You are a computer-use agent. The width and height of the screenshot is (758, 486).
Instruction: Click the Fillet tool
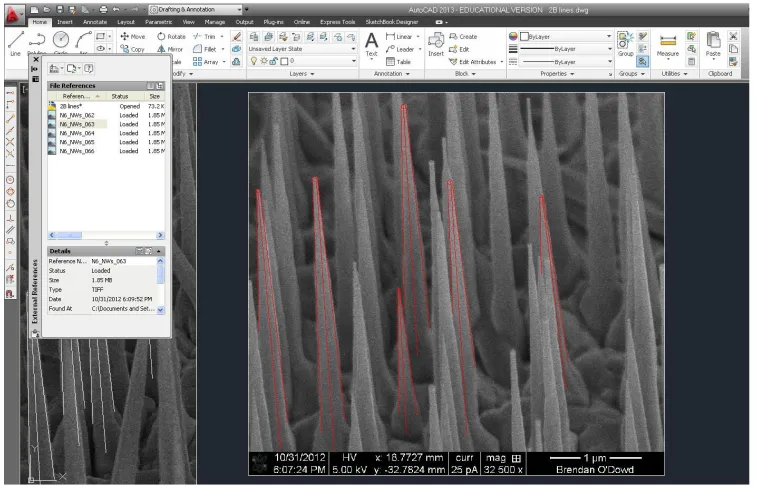point(204,49)
